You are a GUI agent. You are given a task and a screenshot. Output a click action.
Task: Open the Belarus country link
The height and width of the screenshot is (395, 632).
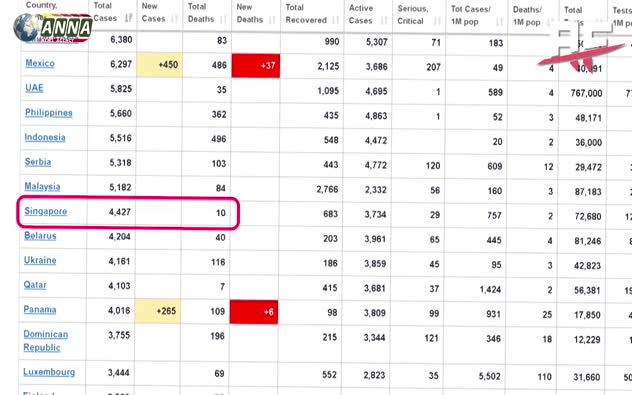[40, 236]
